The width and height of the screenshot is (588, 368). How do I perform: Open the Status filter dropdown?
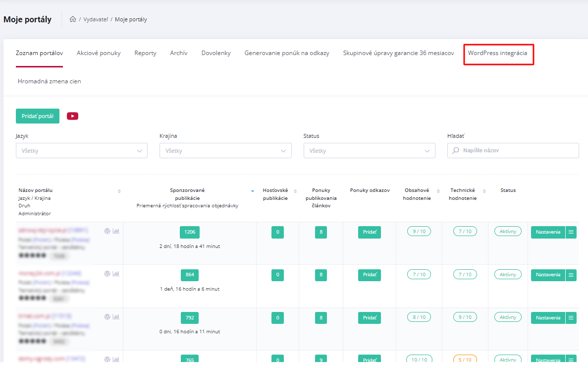[370, 151]
